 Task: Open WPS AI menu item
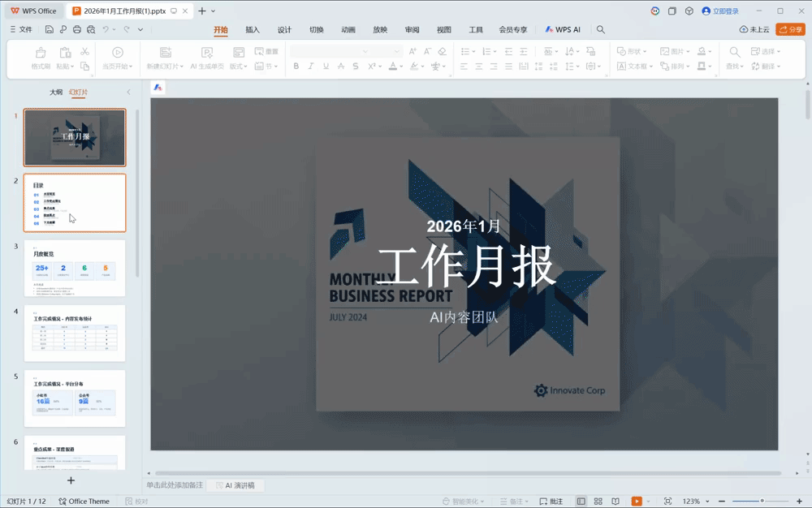(563, 29)
